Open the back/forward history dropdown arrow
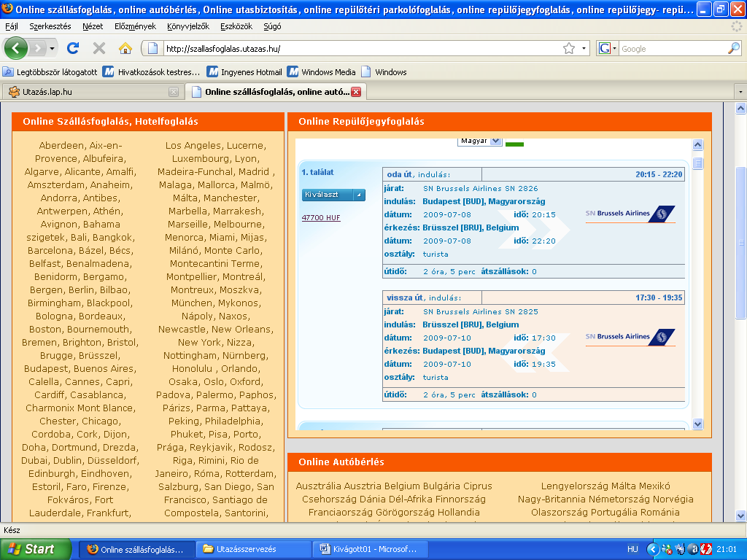 pyautogui.click(x=52, y=49)
